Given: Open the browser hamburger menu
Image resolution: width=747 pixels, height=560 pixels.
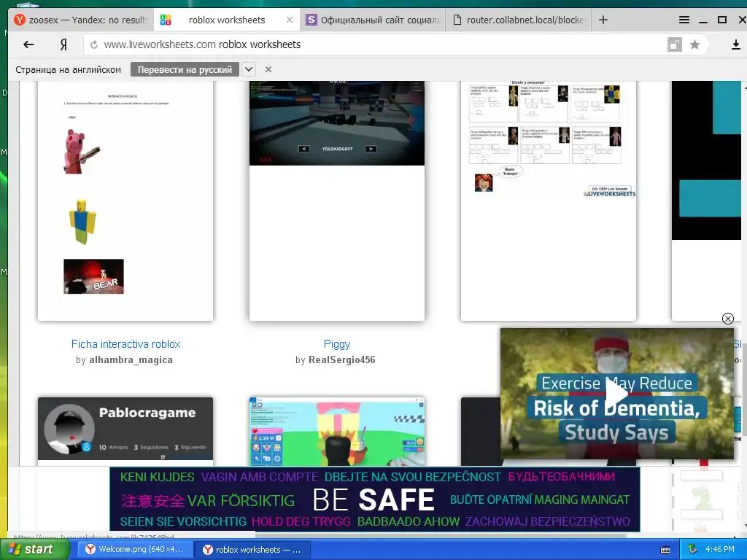Looking at the screenshot, I should [684, 20].
